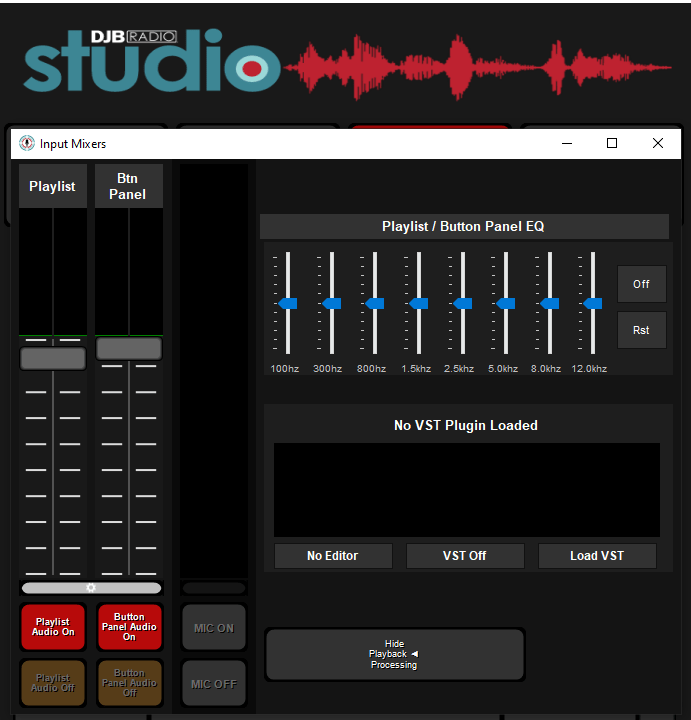
Task: Click the DJB Radio Studio logo
Action: point(152,60)
